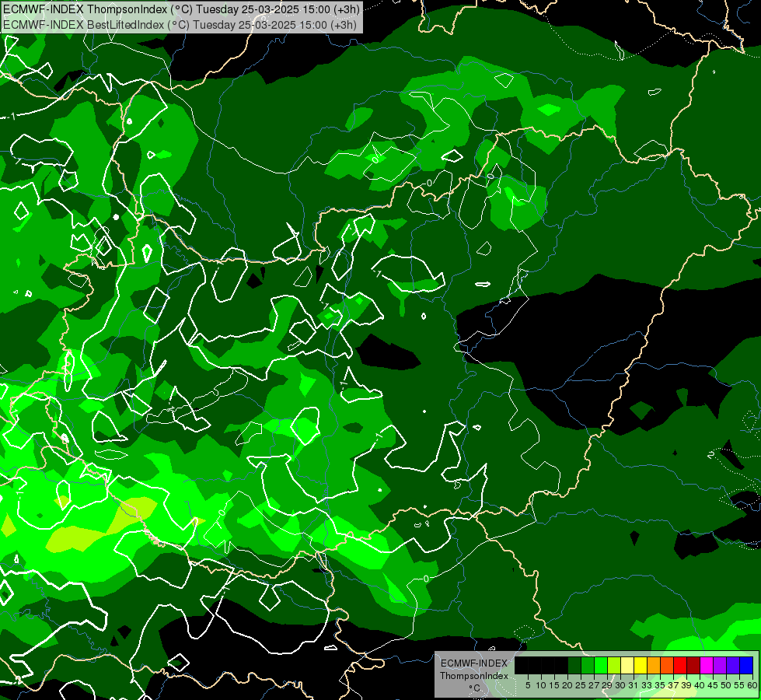Click the legend scale value 40
761x700 pixels.
[x=700, y=685]
